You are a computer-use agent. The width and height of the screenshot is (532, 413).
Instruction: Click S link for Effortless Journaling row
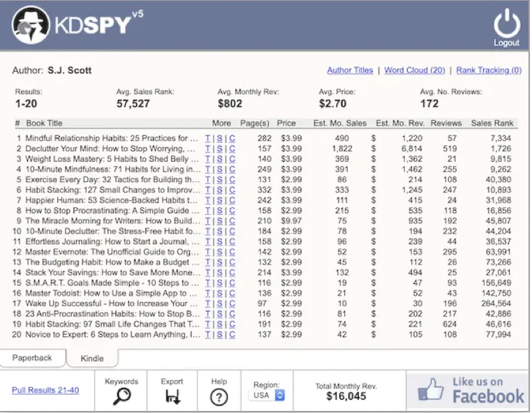(x=219, y=241)
